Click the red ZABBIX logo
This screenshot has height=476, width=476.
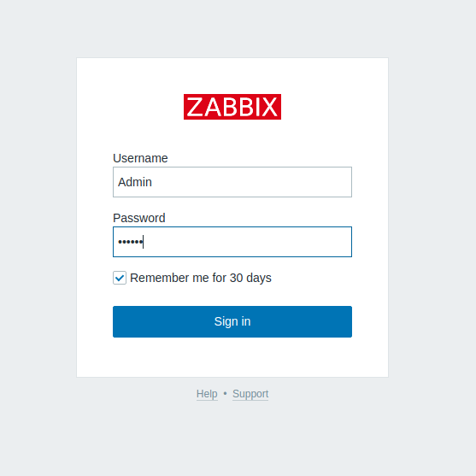click(x=232, y=107)
